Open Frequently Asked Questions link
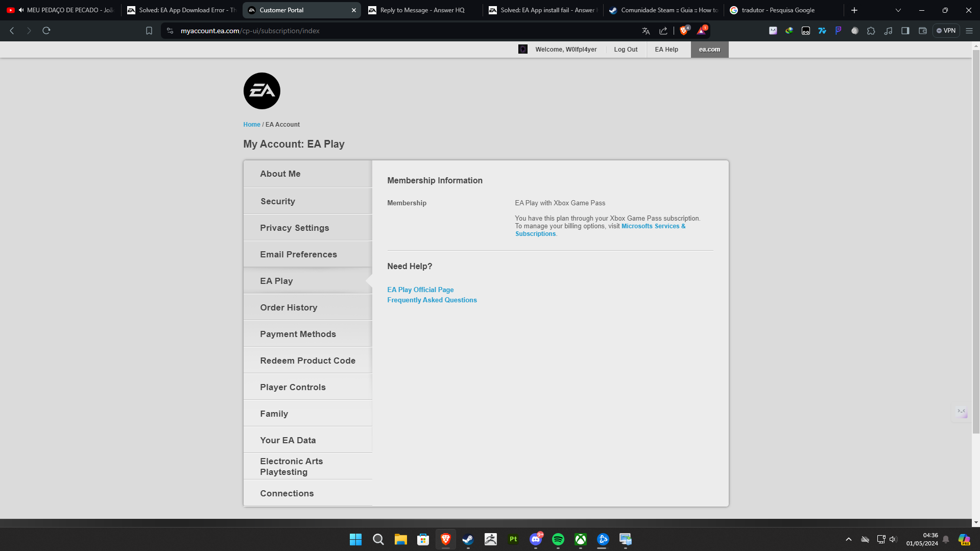The image size is (980, 551). tap(432, 300)
